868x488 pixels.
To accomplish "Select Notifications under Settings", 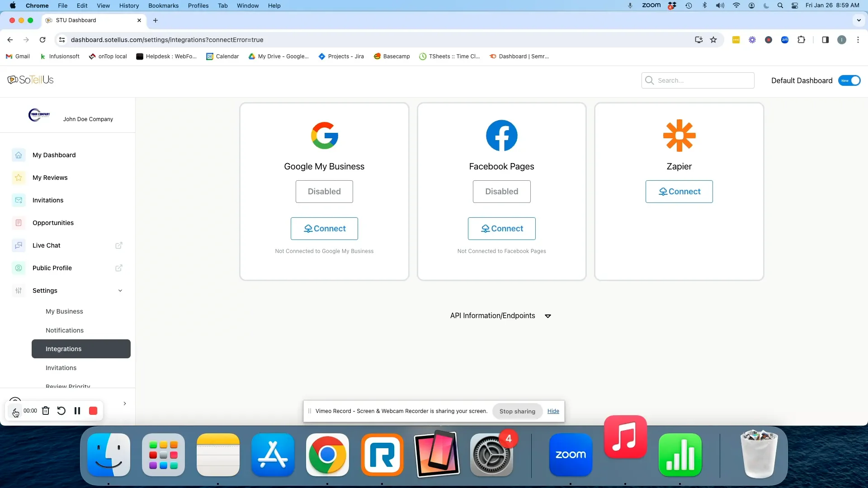I will [65, 330].
